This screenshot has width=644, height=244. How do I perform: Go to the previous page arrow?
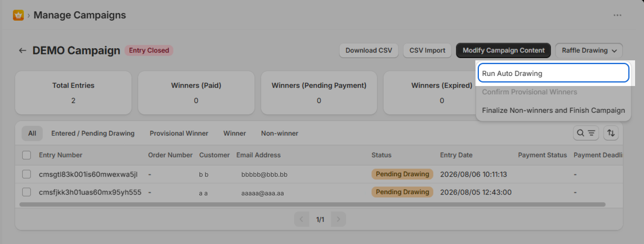[x=302, y=219]
